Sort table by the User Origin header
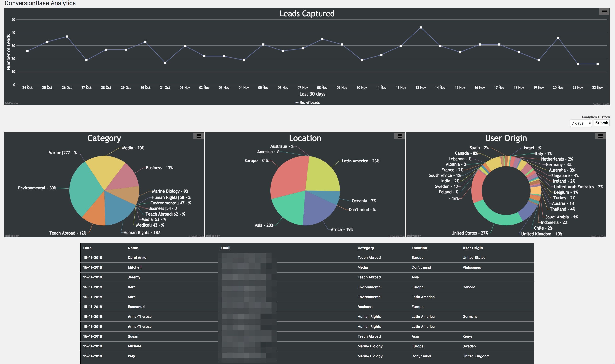Viewport: 615px width, 364px height. click(472, 248)
